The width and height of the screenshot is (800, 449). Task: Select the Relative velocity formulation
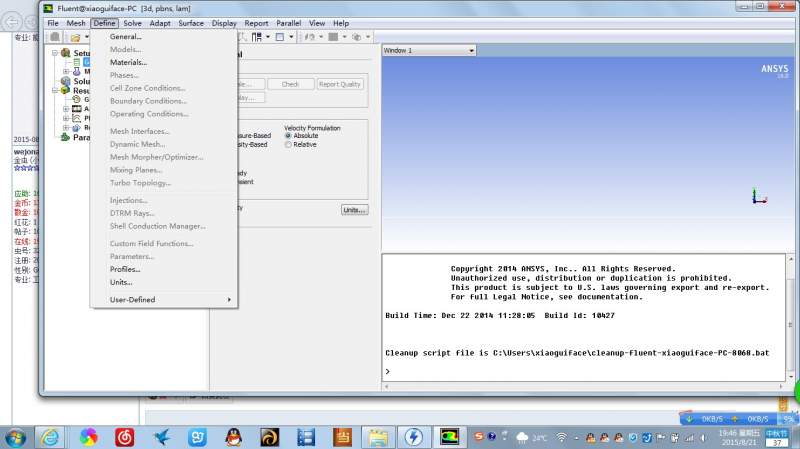click(288, 145)
